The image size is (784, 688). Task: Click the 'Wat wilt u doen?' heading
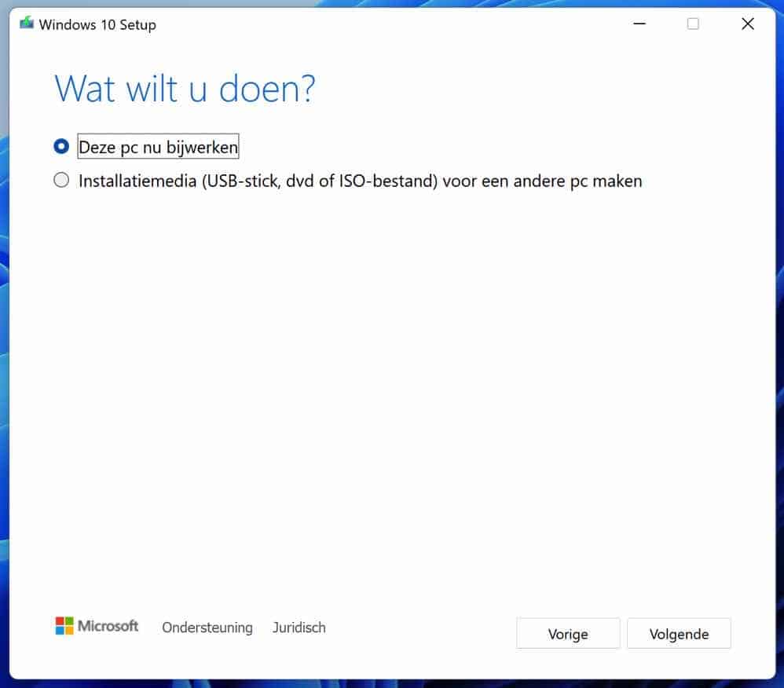[185, 89]
